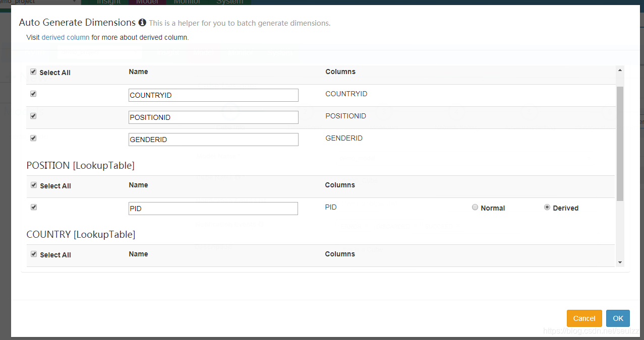Uncheck the POSITIONID dimension checkbox
Viewport: 644px width, 340px height.
point(34,116)
